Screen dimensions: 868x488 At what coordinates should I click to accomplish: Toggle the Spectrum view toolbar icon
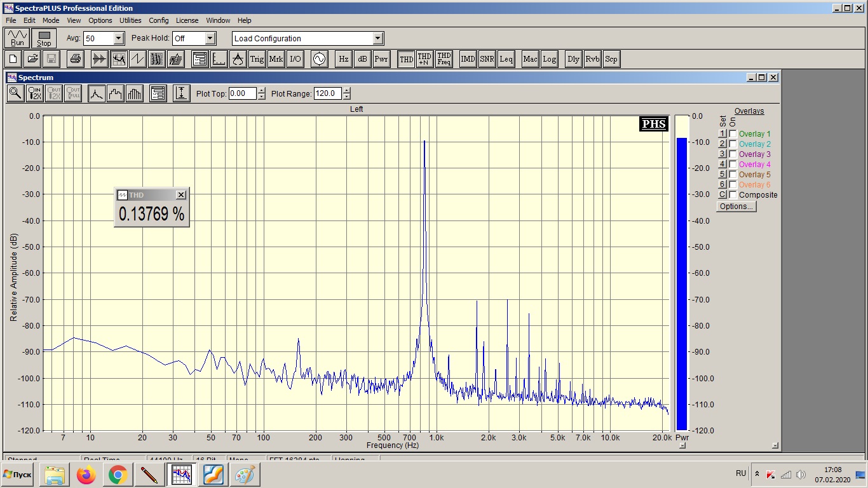point(119,59)
